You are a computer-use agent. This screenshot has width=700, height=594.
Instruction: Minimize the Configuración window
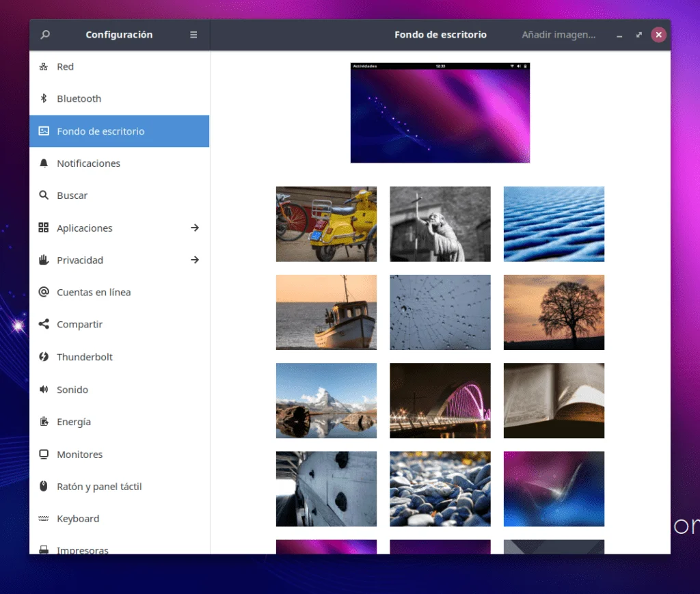click(619, 35)
